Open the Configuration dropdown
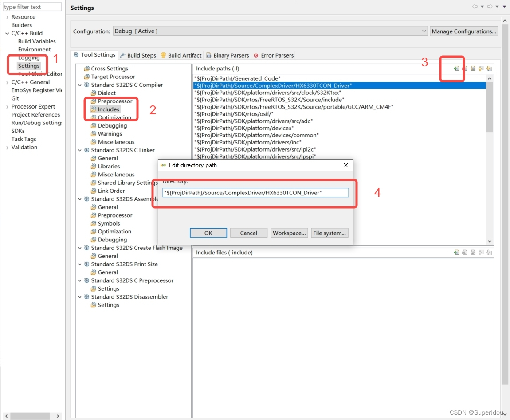The image size is (510, 420). pos(424,31)
